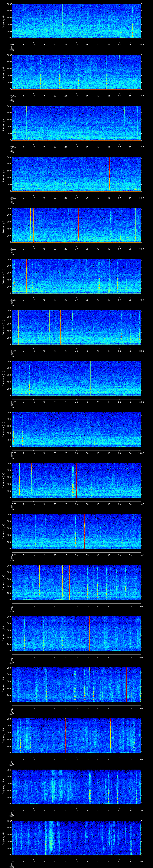153x868 pixels.
Task: Click the '1:08:00' start time label
Action: coord(12,402)
